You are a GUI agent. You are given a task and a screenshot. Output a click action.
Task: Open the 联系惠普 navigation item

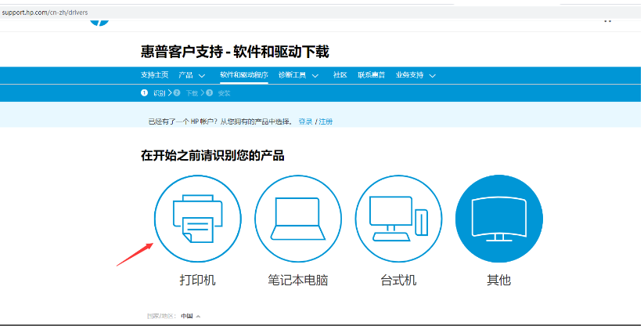(x=371, y=75)
